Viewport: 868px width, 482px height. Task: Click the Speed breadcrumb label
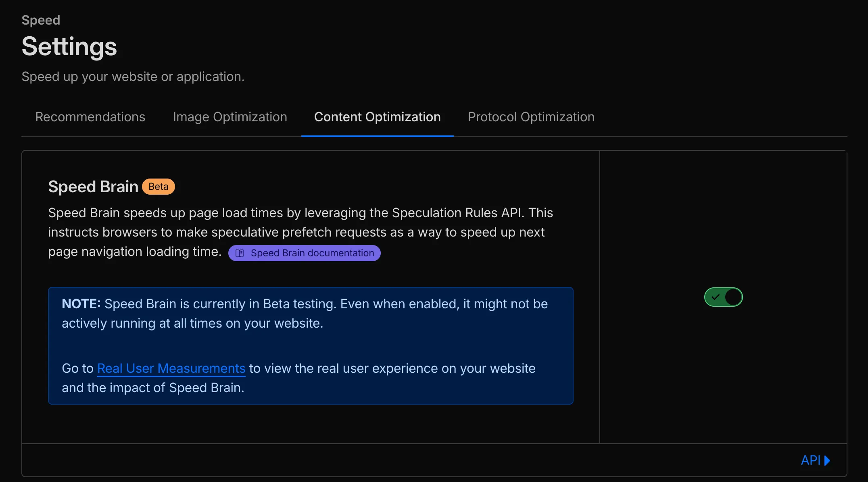(41, 20)
